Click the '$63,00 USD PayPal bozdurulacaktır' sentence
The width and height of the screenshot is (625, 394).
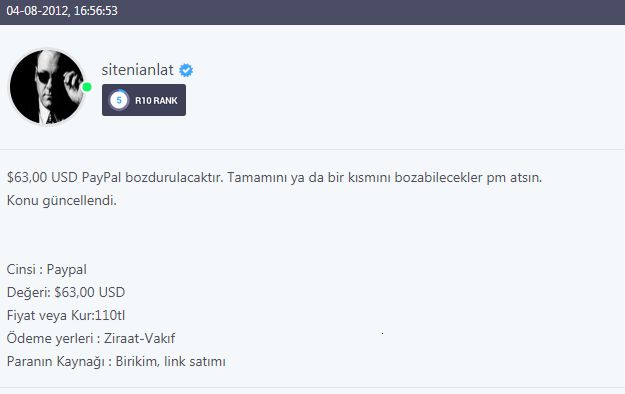(x=115, y=177)
